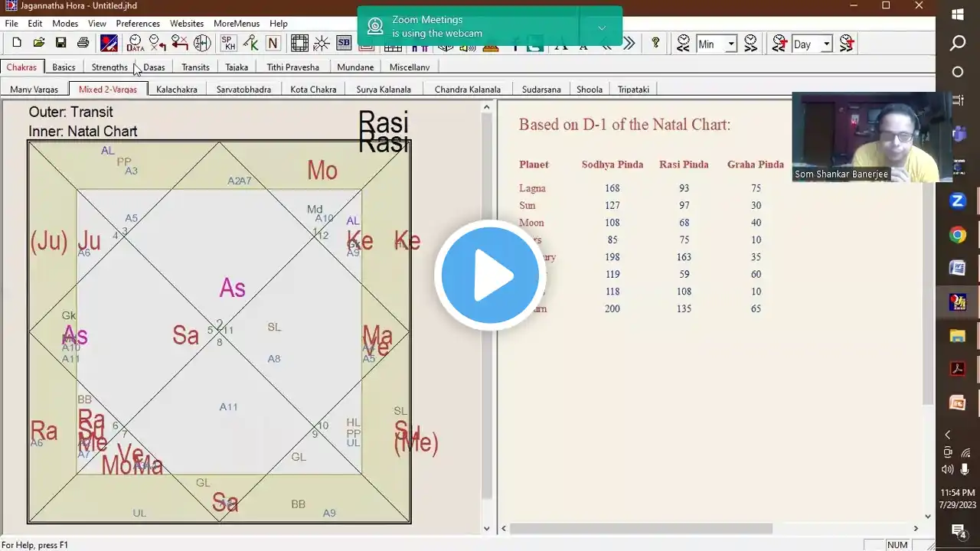Open the Help menu
The height and width of the screenshot is (551, 980).
pyautogui.click(x=279, y=24)
